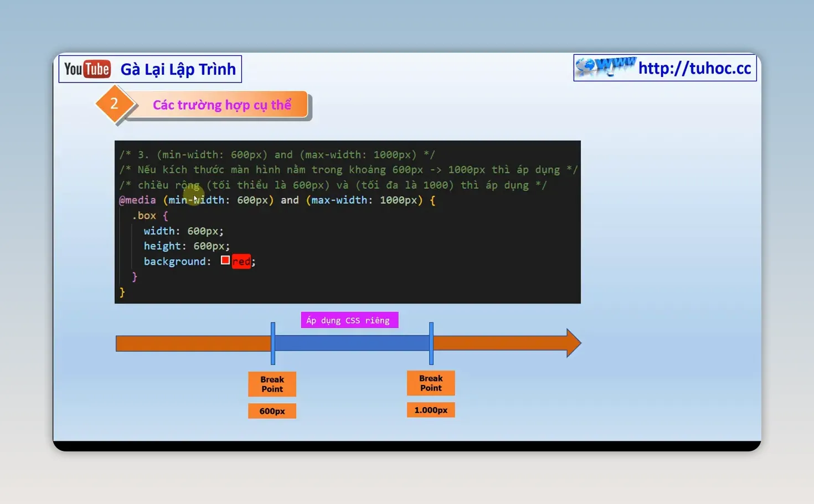Click the comment starting 'chiều rộng'
The height and width of the screenshot is (504, 814).
tap(333, 185)
